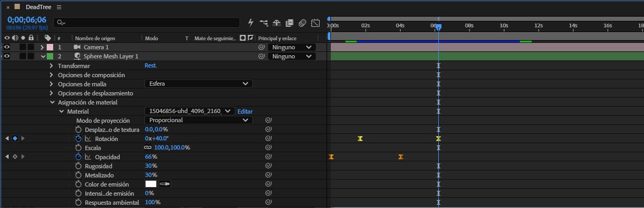Click the parent pick whip for Camera 1
Viewport: 644px width, 208px height.
[x=261, y=47]
